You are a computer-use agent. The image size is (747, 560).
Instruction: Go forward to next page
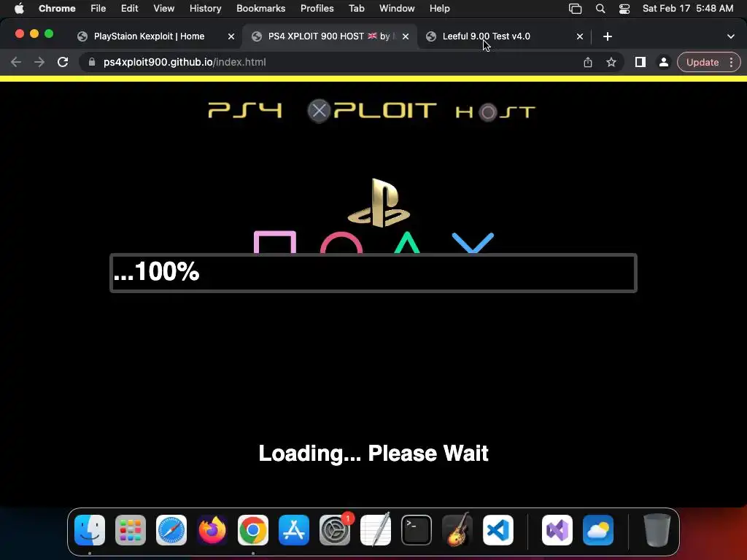[39, 62]
